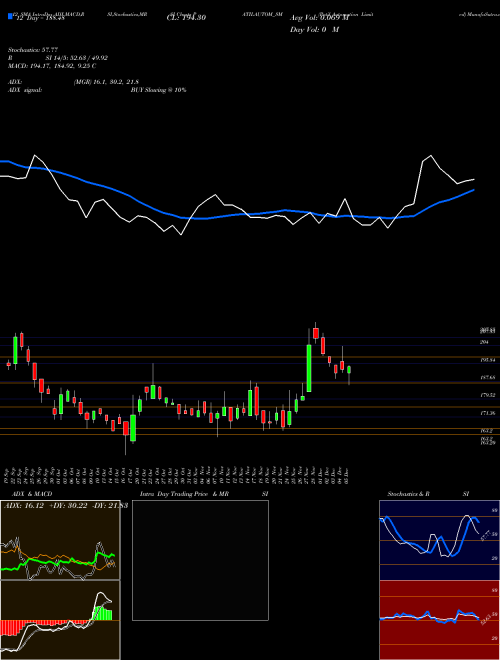
Task: Click the empty Intra Day Trading Price chart box
Action: click(x=200, y=560)
